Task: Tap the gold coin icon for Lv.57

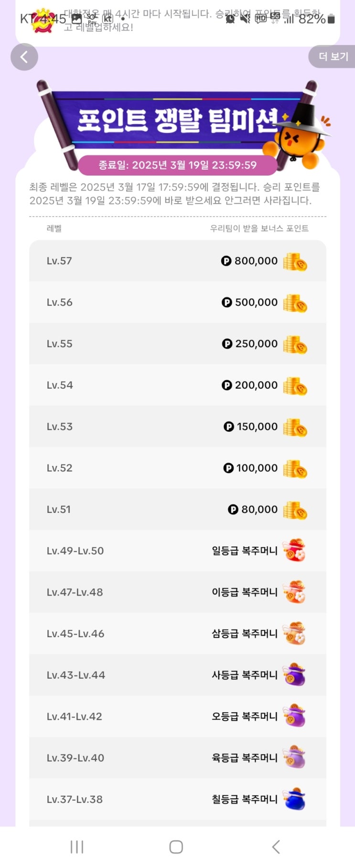Action: point(295,262)
